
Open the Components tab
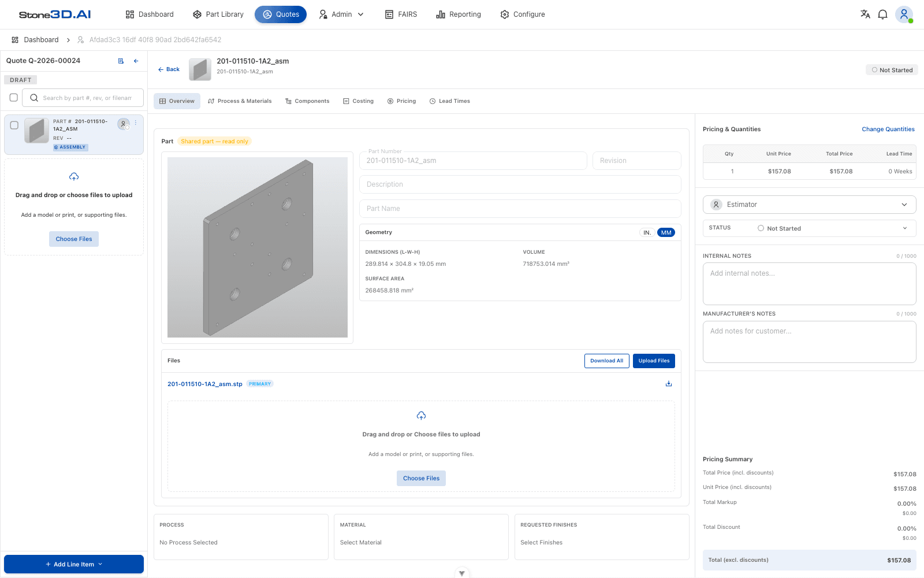pyautogui.click(x=307, y=101)
